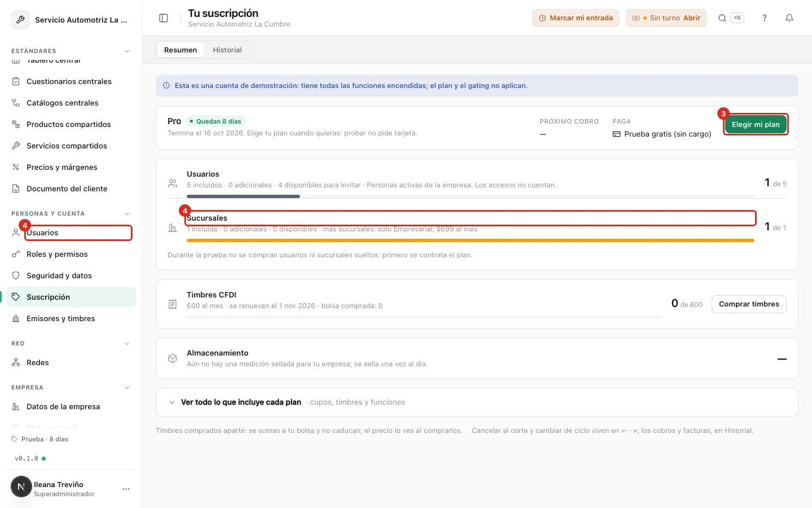Switch to the Historial tab
The width and height of the screenshot is (812, 508).
[x=227, y=50]
